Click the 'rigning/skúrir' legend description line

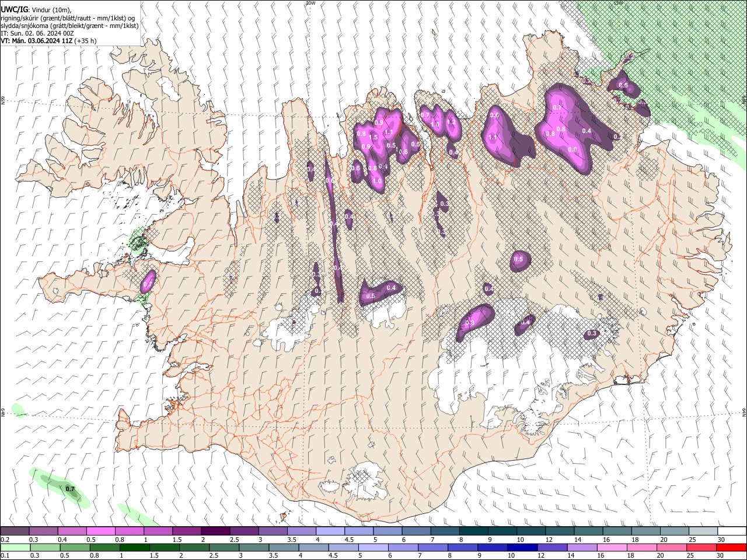(x=68, y=18)
